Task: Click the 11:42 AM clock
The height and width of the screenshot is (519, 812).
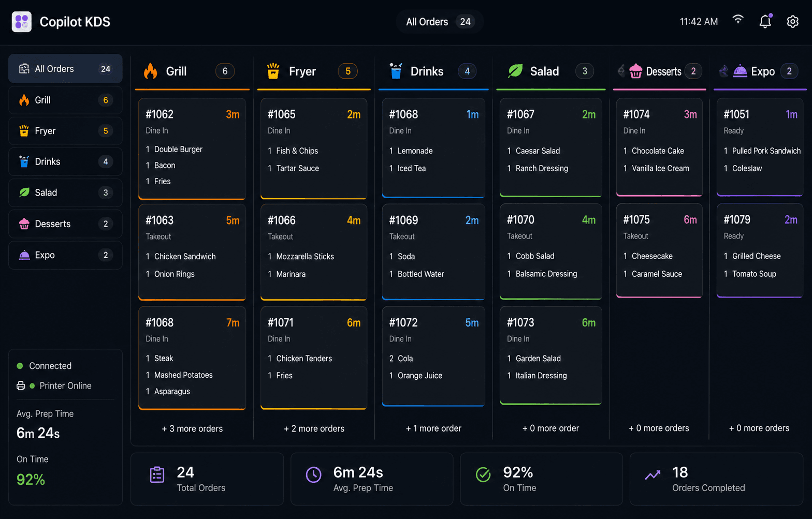Action: pyautogui.click(x=699, y=22)
